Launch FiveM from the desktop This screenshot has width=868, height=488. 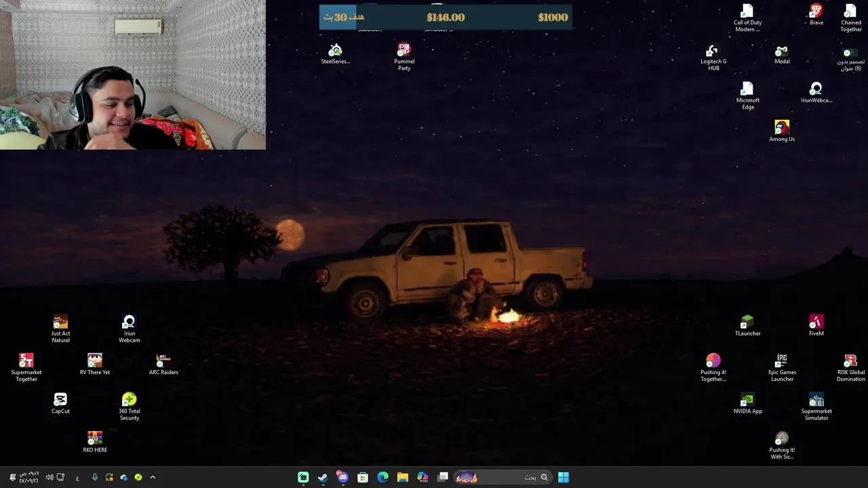tap(816, 325)
